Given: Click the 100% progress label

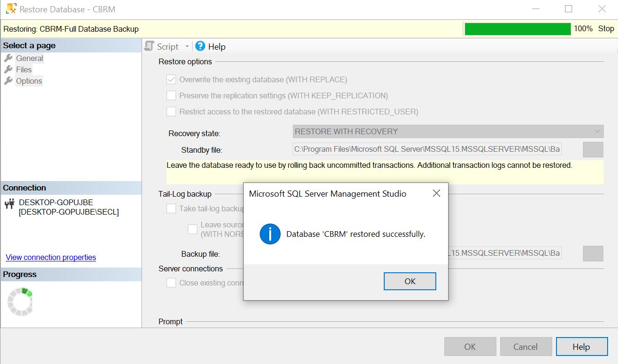Looking at the screenshot, I should pos(583,29).
